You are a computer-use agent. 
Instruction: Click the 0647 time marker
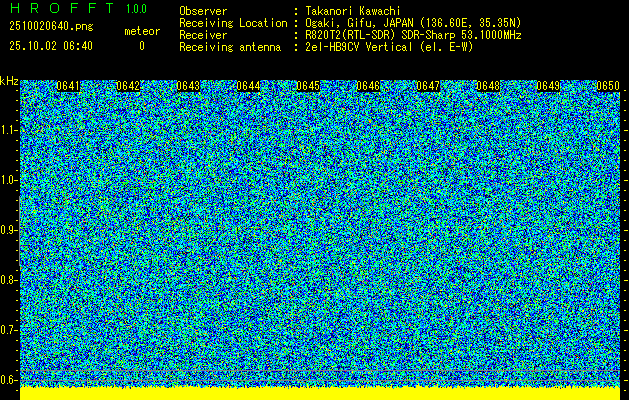[x=428, y=86]
